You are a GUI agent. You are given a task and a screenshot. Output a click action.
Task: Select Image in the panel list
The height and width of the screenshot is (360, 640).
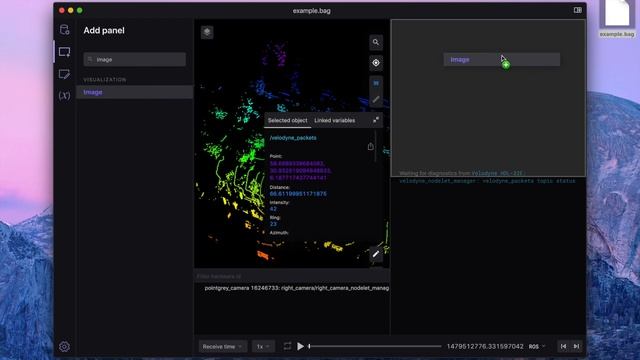135,92
